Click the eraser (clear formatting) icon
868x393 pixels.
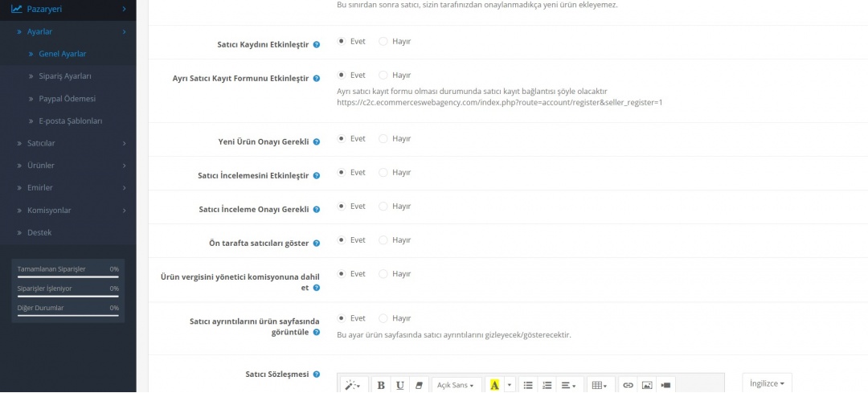pos(418,385)
